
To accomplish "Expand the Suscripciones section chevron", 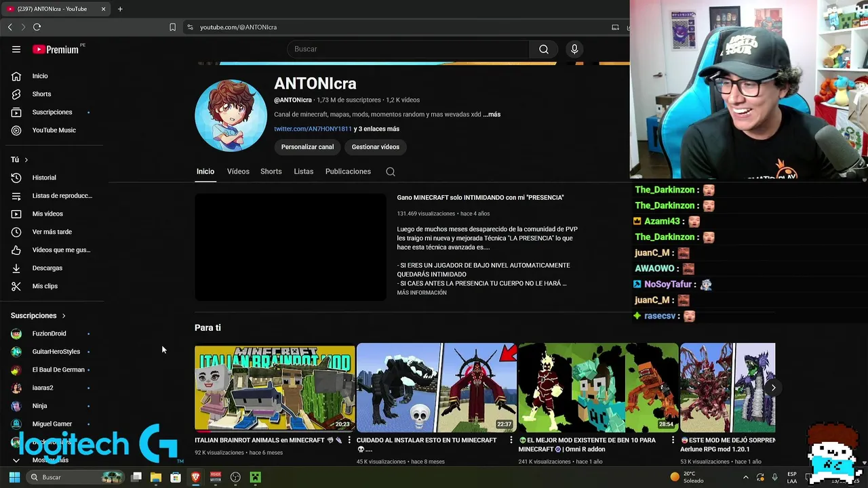I will [x=64, y=316].
